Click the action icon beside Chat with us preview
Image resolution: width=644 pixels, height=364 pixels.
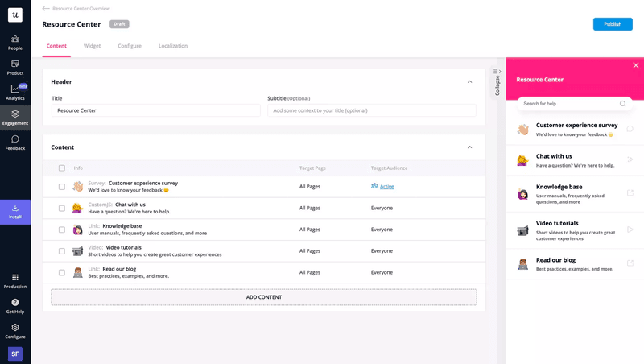(630, 159)
